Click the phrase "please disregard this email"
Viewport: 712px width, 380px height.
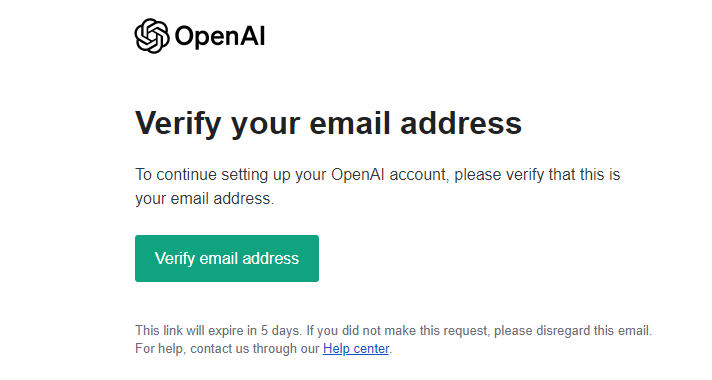click(571, 331)
